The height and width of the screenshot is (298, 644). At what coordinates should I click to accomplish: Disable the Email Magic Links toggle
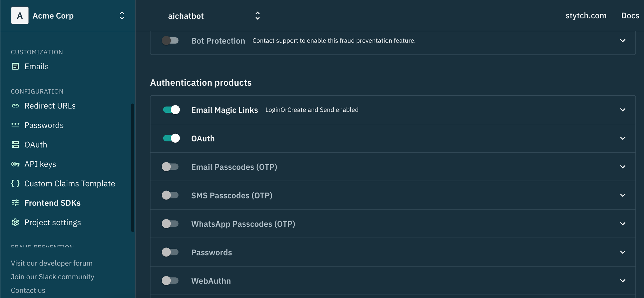tap(171, 110)
